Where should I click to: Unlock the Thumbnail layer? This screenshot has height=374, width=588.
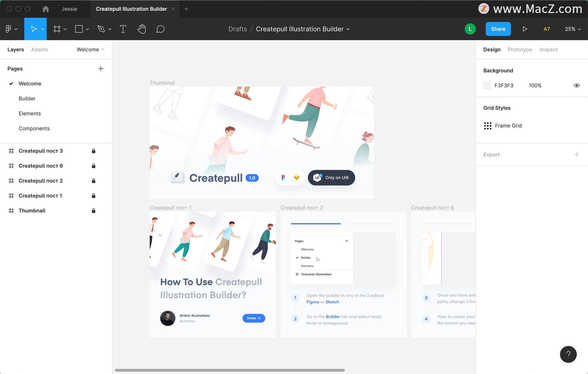(x=94, y=211)
